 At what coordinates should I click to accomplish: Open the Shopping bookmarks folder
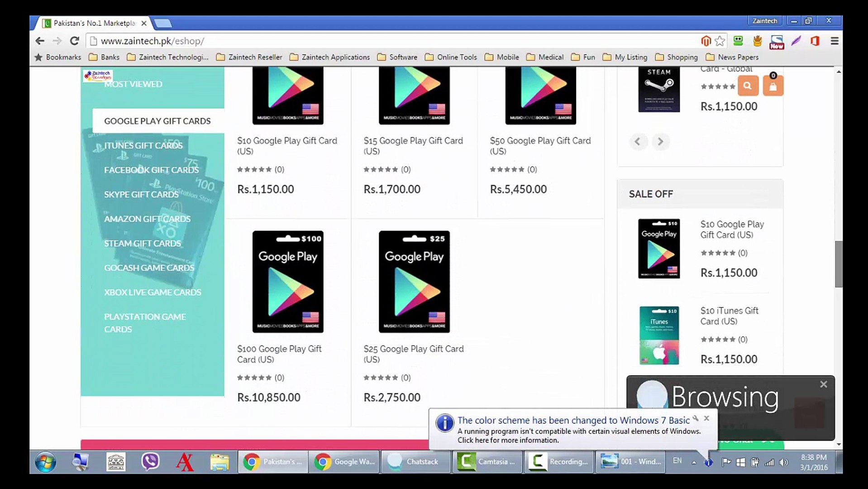[x=677, y=57]
